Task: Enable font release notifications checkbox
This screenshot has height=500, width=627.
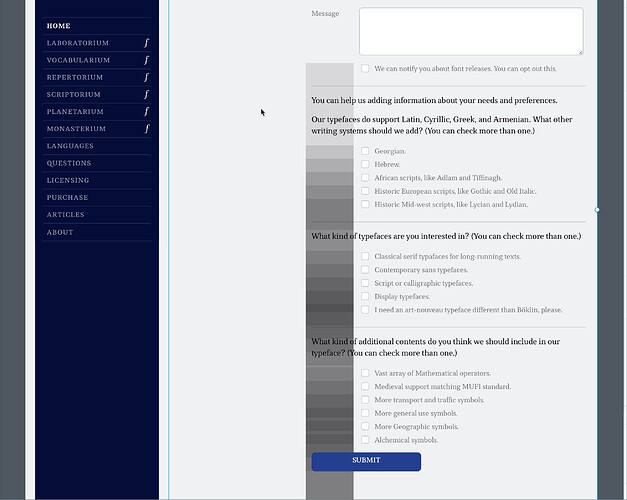Action: [x=366, y=69]
